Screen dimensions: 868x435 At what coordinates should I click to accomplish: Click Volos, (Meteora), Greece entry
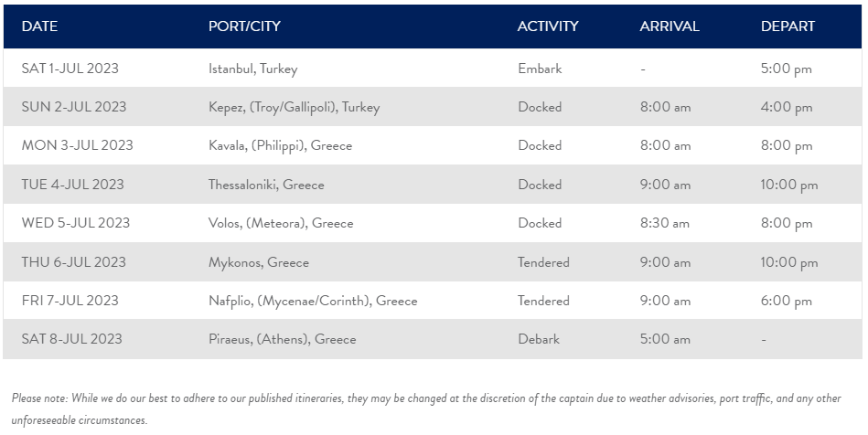(281, 223)
